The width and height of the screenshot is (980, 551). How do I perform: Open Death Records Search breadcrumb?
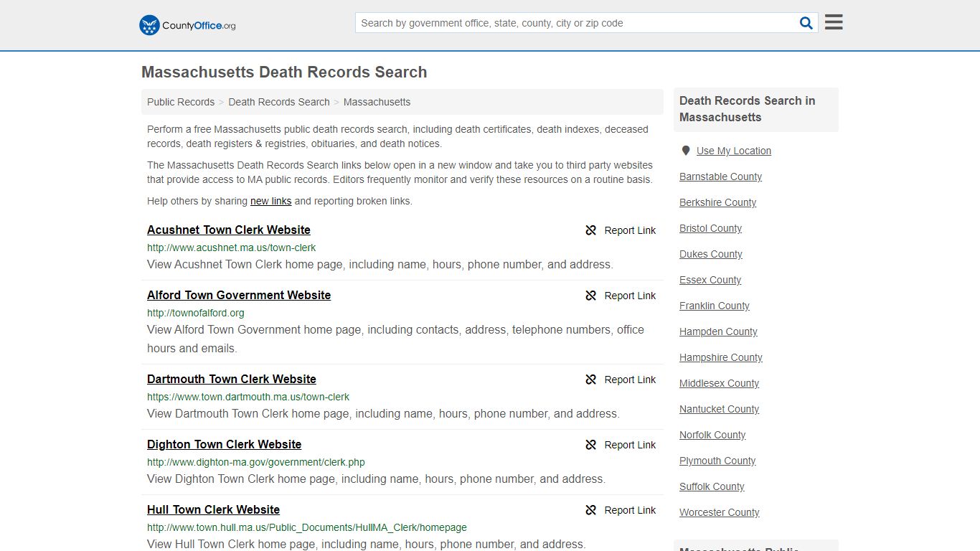[x=279, y=102]
